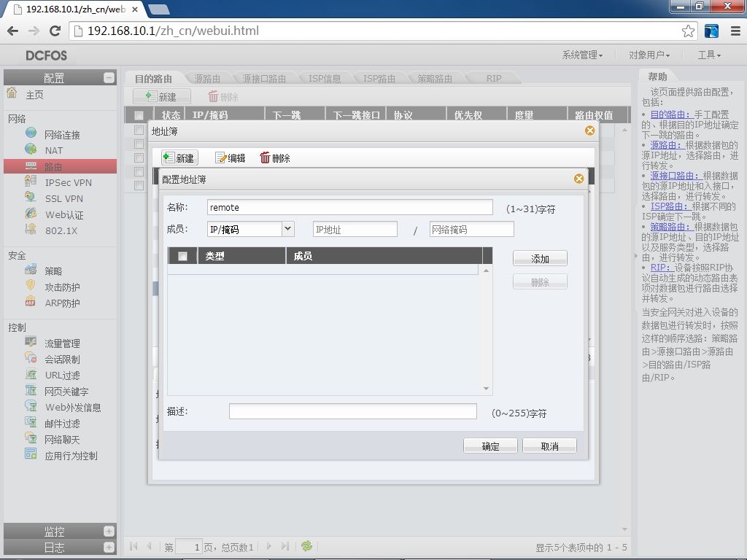Click 编辑 in the 地址簿 toolbar

(231, 157)
